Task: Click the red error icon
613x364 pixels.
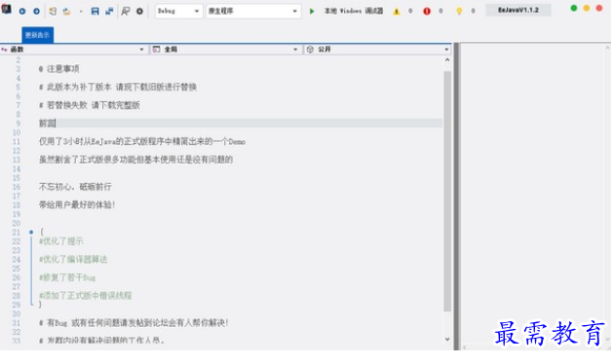Action: 427,12
